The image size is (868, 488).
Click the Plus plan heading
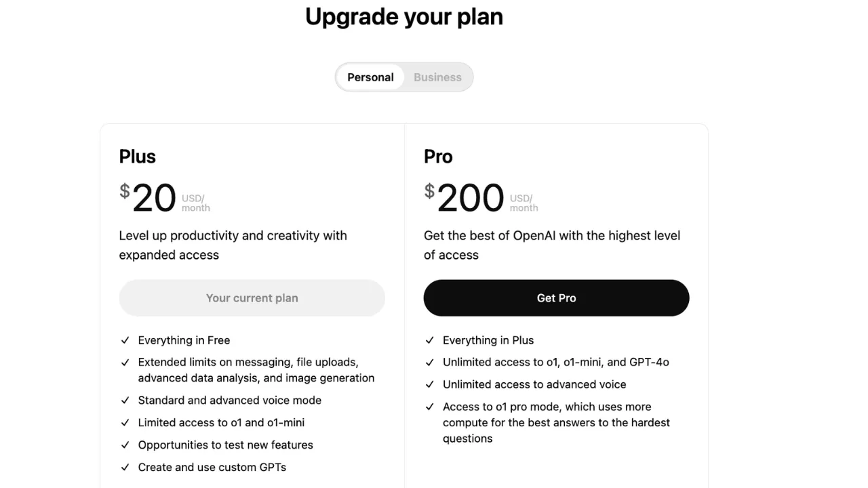pyautogui.click(x=137, y=156)
